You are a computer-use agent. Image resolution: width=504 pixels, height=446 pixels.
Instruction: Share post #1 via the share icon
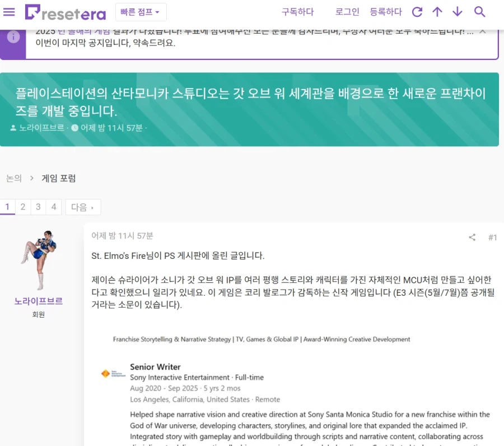click(472, 237)
